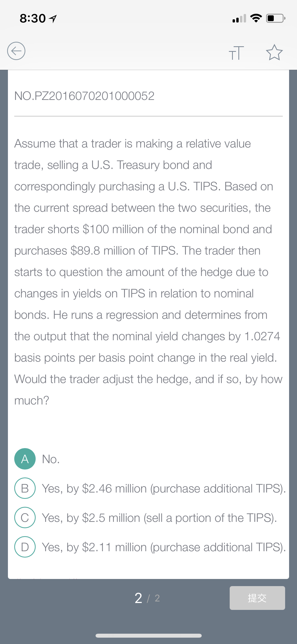The height and width of the screenshot is (644, 297).
Task: Tap the answer text 'No.'
Action: pos(51,459)
